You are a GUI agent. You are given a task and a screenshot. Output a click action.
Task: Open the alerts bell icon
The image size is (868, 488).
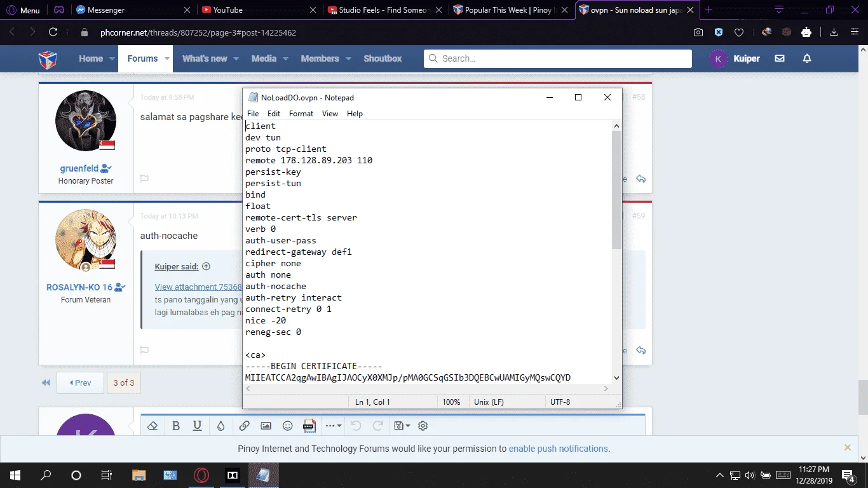point(807,58)
